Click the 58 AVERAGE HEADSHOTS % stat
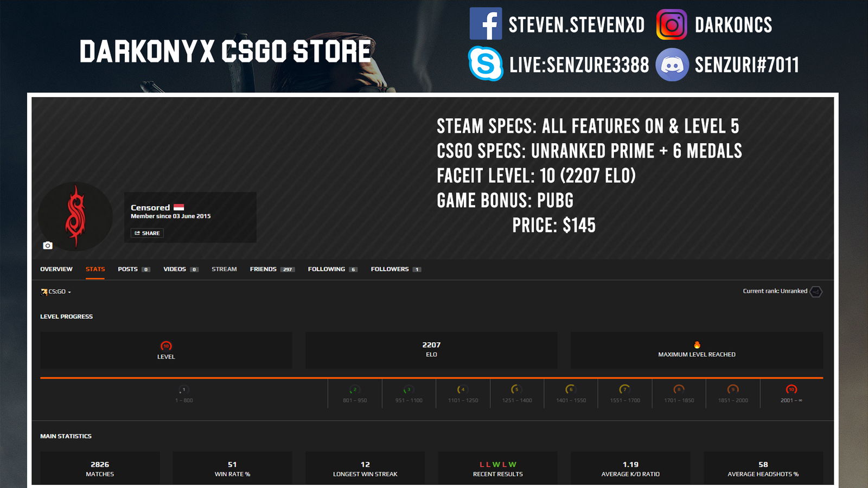 pyautogui.click(x=763, y=468)
